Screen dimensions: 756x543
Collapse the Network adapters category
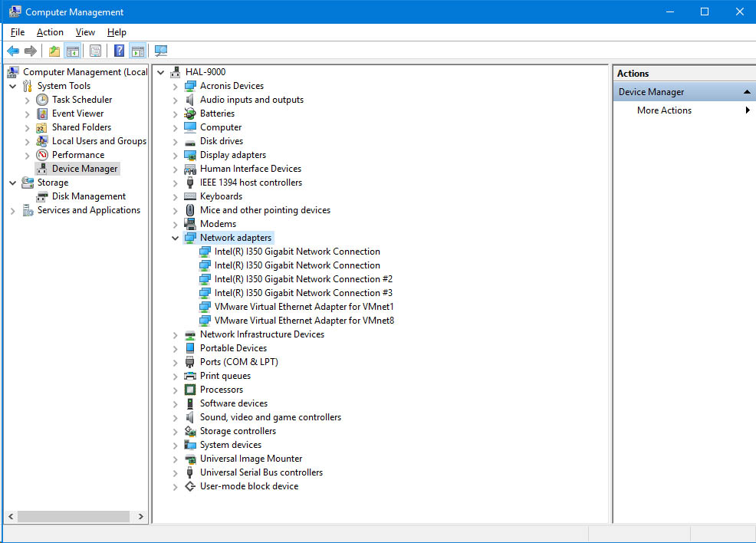pos(175,238)
